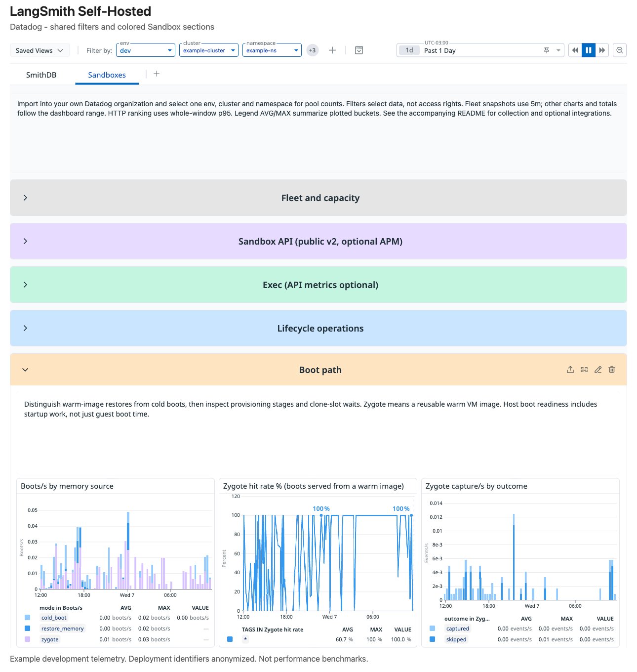The width and height of the screenshot is (637, 672).
Task: Open the env filter dropdown
Action: pyautogui.click(x=146, y=50)
